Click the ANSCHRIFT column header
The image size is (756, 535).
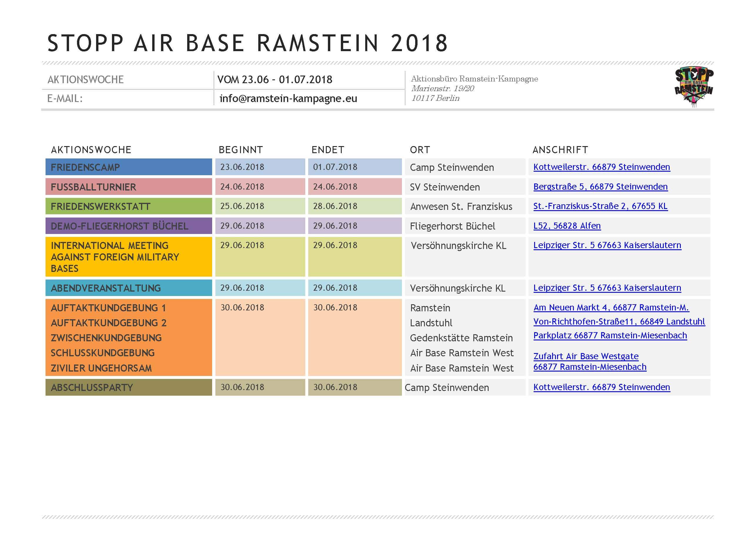point(560,150)
